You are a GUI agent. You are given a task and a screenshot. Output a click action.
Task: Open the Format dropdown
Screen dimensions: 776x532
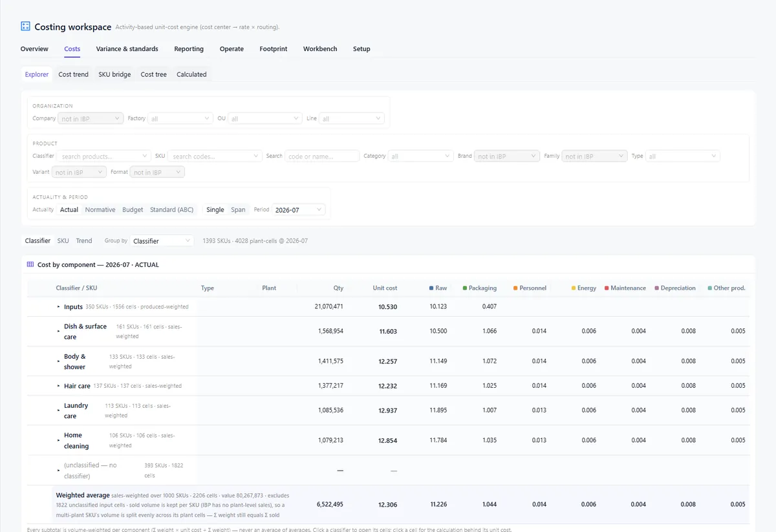[x=157, y=173]
